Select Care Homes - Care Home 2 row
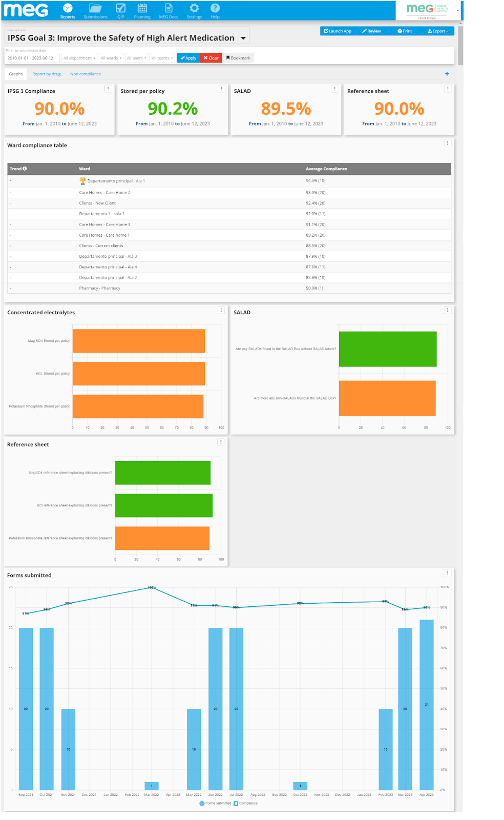504x820 pixels. 229,192
